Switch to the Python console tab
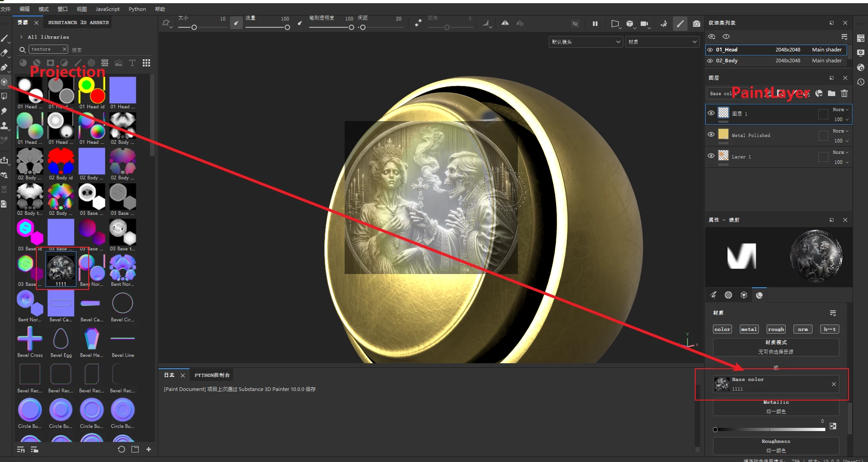The height and width of the screenshot is (462, 868). point(212,375)
